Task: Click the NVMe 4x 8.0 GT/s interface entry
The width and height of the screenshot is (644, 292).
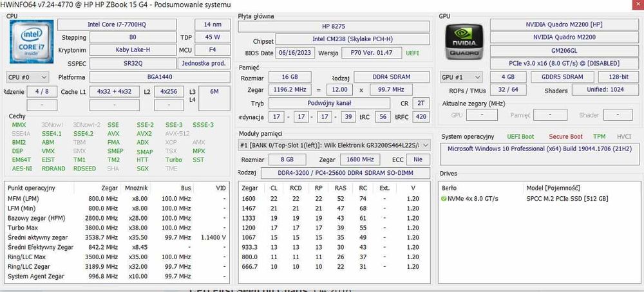Action: [x=472, y=199]
